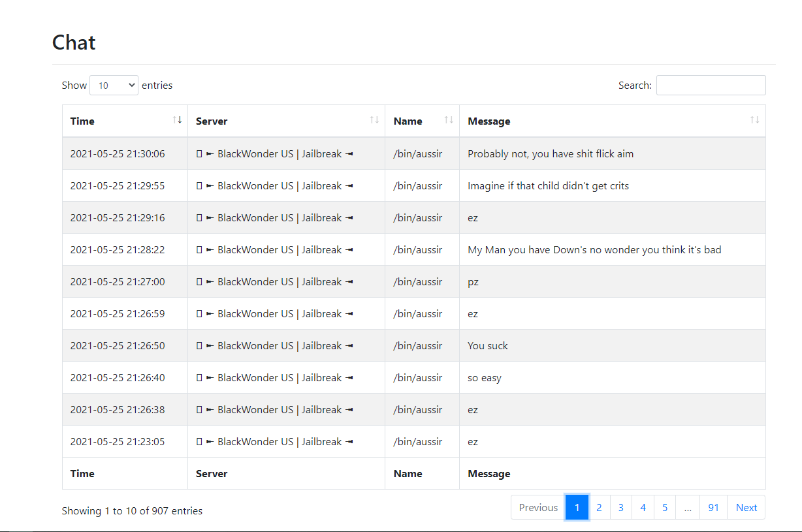Select timestamp 2021-05-25 21:30:06
Screen dimensions: 802x532
pyautogui.click(x=118, y=154)
